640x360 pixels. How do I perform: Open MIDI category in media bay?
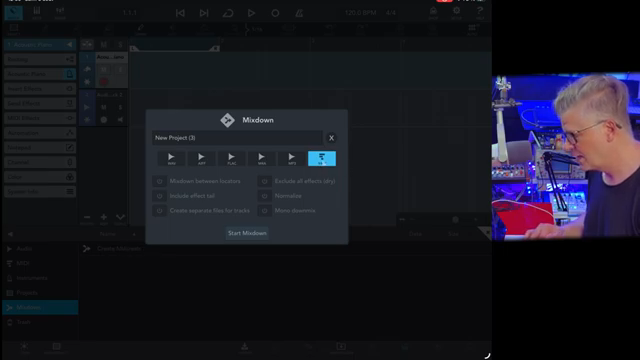(x=40, y=263)
